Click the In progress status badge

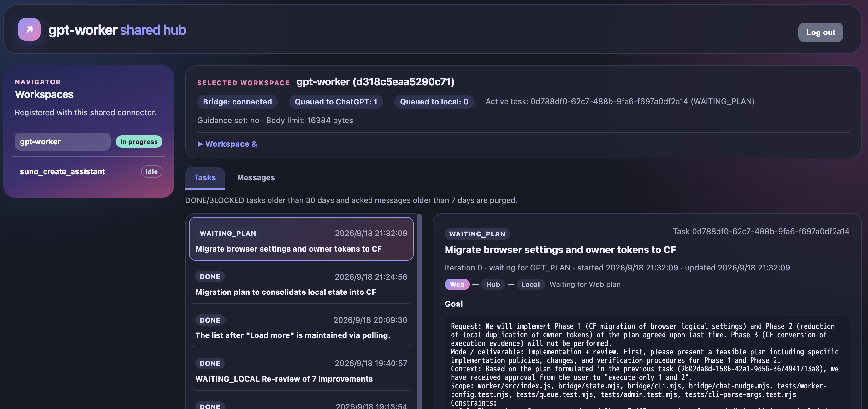coord(139,141)
